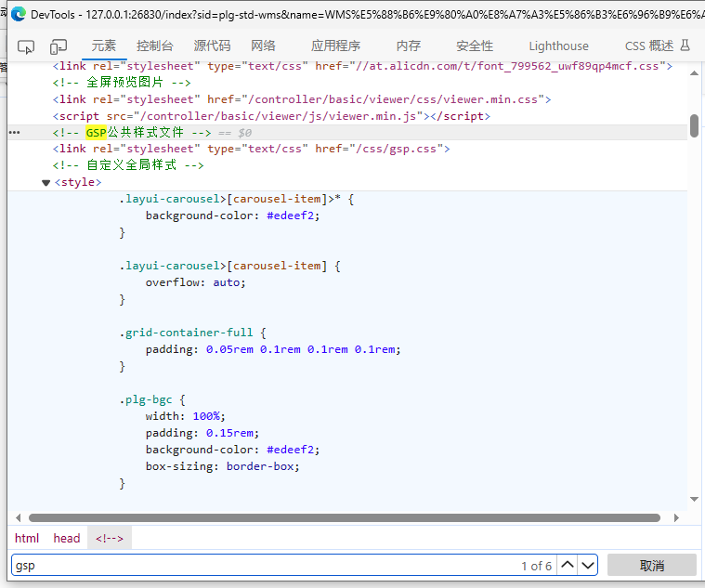Screen dimensions: 705x588
Task: Select the comment node breadcrumb
Action: click(x=110, y=538)
